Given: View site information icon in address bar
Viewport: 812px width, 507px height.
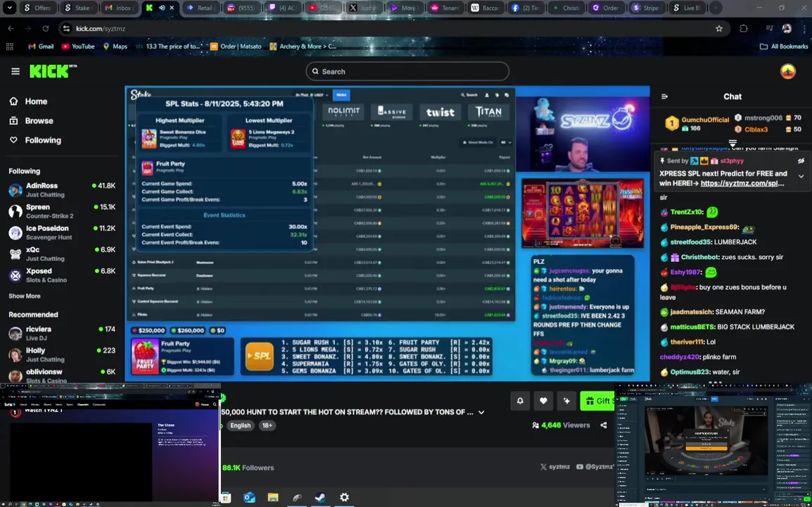Looking at the screenshot, I should point(66,28).
